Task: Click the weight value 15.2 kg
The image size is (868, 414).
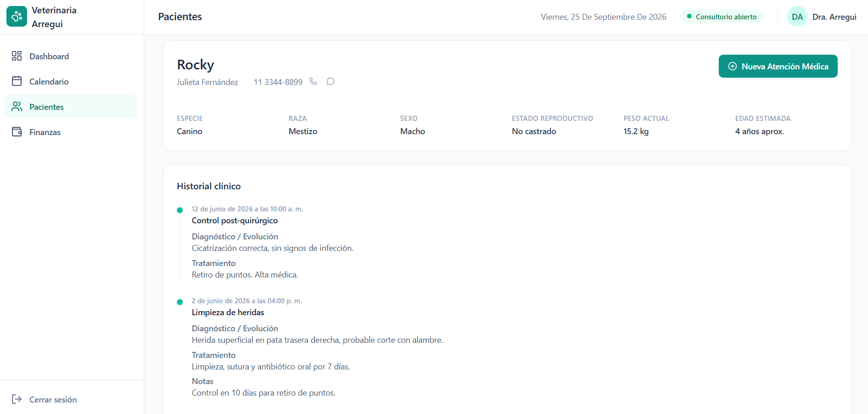Action: [636, 131]
